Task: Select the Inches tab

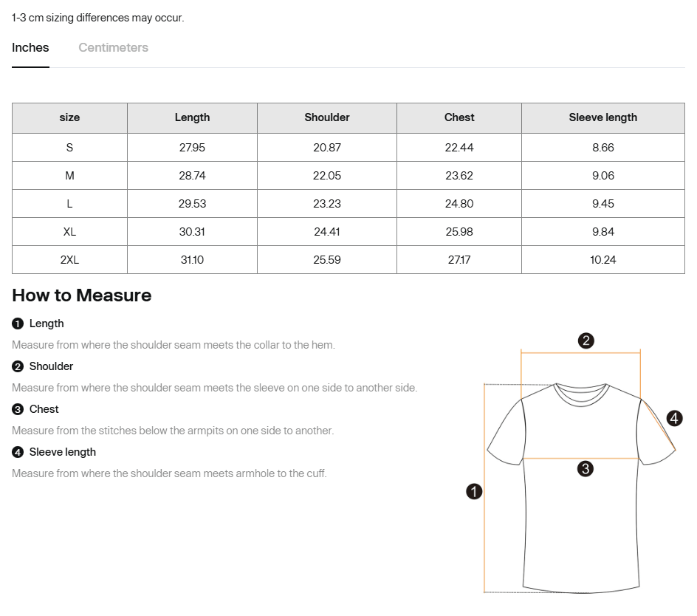Action: (30, 47)
